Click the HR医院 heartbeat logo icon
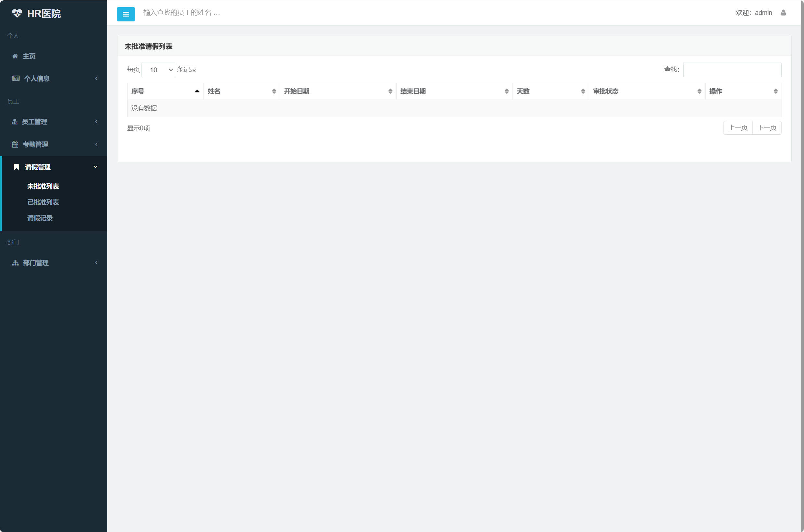This screenshot has height=532, width=804. (x=17, y=13)
